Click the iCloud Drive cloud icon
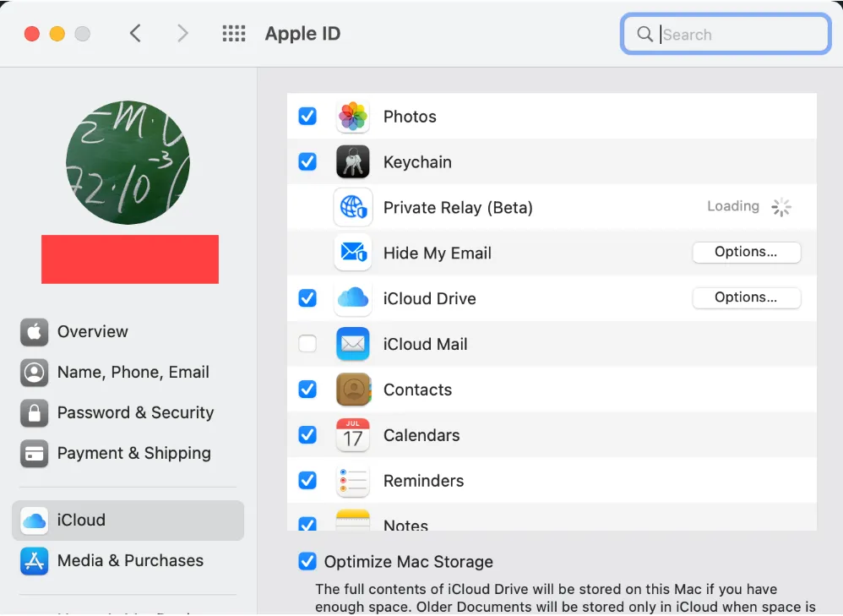The width and height of the screenshot is (843, 616). (x=353, y=298)
